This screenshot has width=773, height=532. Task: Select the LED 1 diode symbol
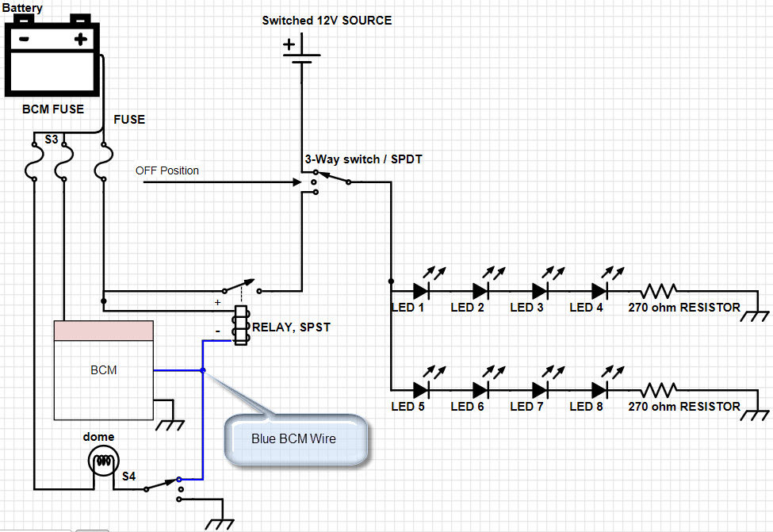click(421, 290)
